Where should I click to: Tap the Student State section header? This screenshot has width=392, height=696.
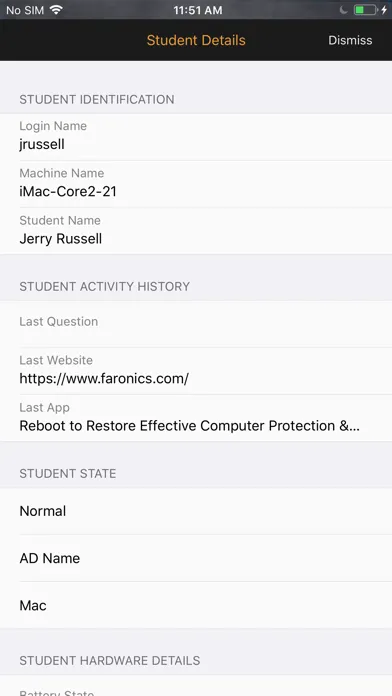pyautogui.click(x=67, y=474)
